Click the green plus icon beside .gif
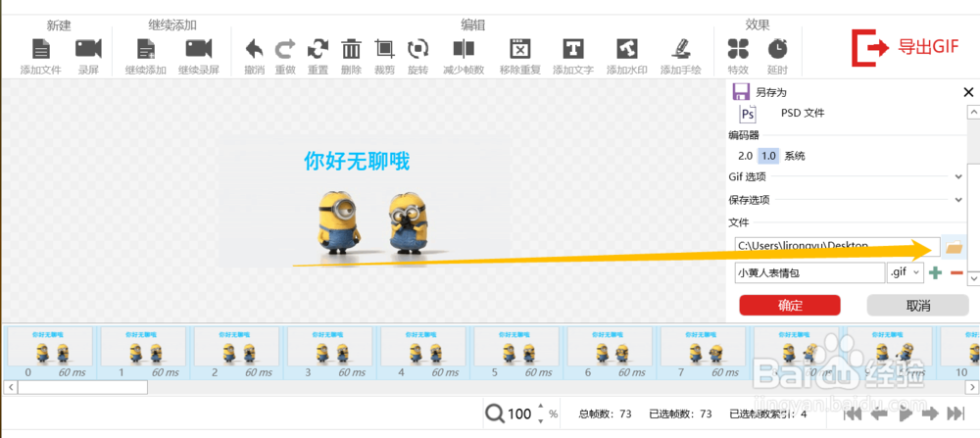Image resolution: width=980 pixels, height=438 pixels. (x=935, y=273)
